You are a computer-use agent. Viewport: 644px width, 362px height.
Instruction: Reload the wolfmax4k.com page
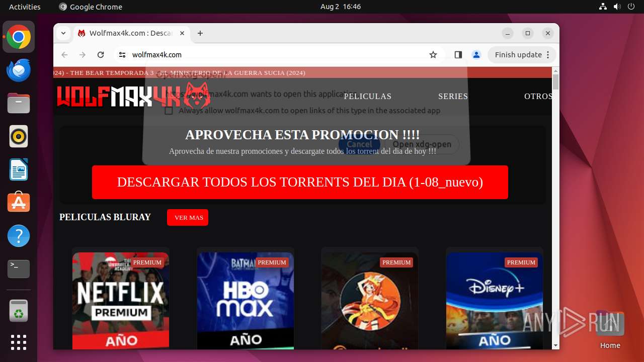tap(101, 55)
